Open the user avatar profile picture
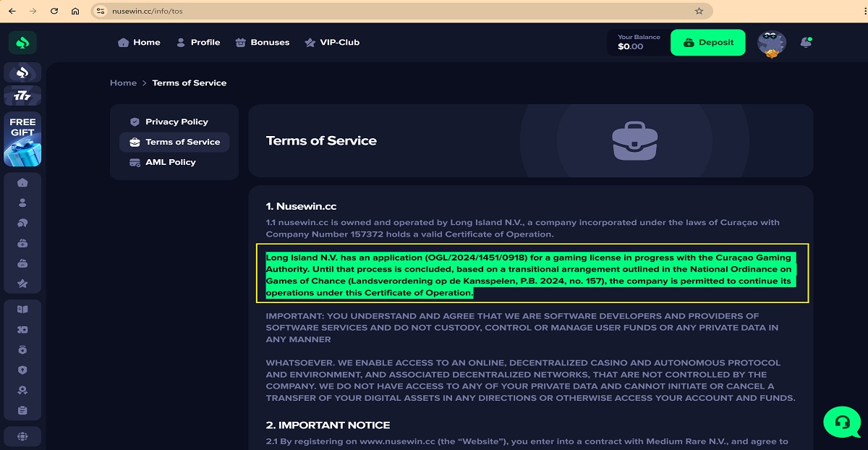 tap(771, 43)
